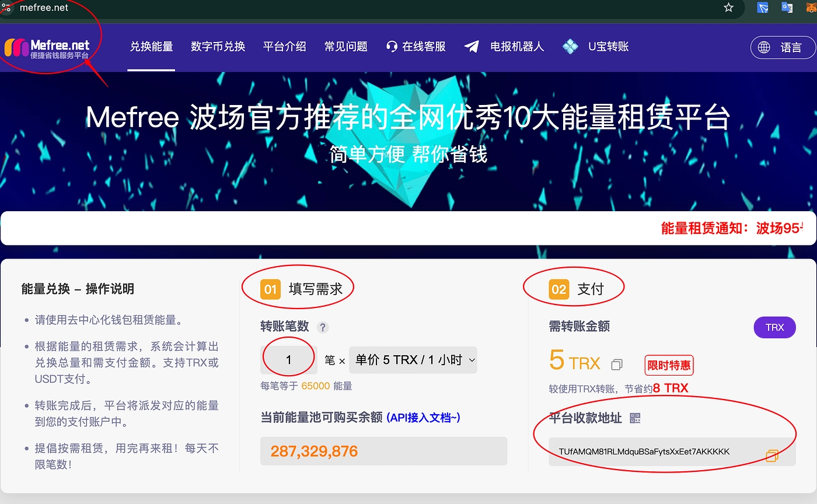Toggle the TRX payment currency pill

click(774, 327)
